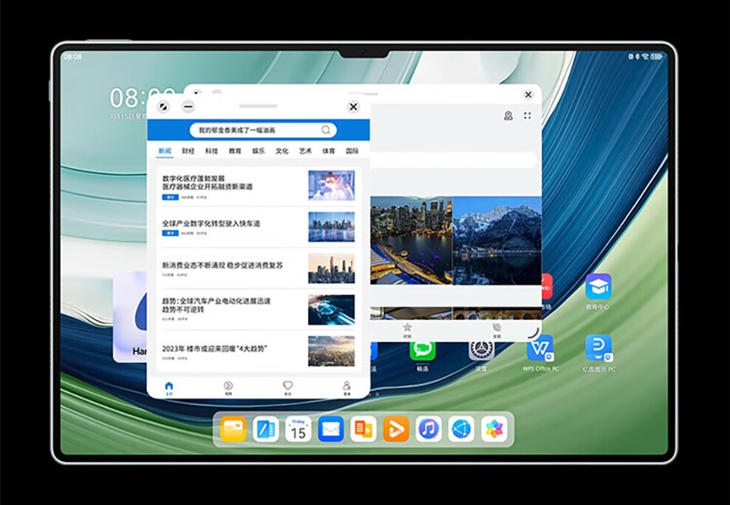The width and height of the screenshot is (730, 505).
Task: Launch the Notes app from dock
Action: [266, 430]
